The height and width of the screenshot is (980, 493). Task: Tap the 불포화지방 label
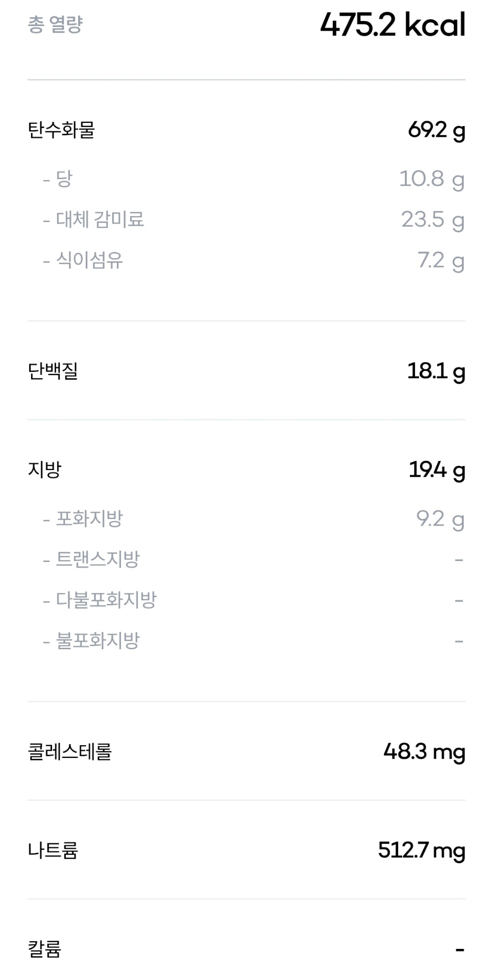(x=97, y=642)
